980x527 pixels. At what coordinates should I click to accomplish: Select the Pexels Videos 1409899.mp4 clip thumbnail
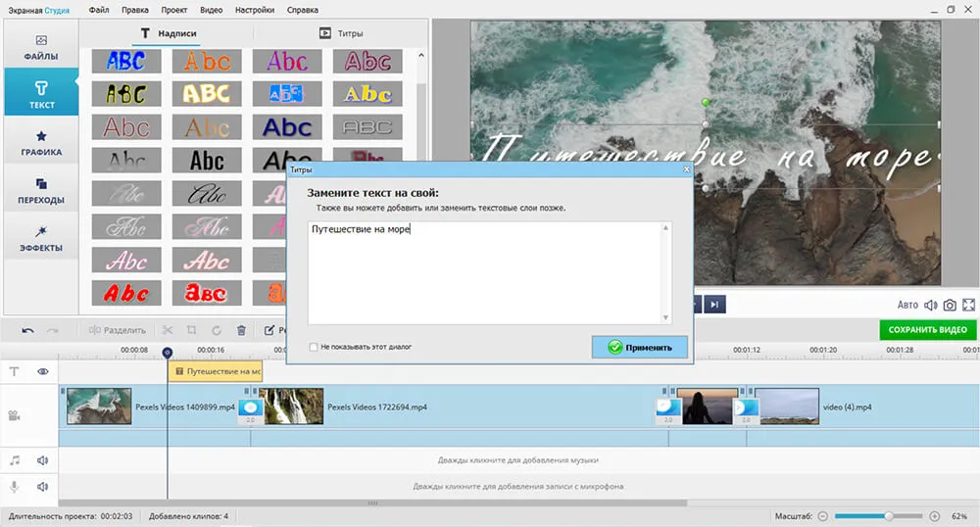[99, 406]
